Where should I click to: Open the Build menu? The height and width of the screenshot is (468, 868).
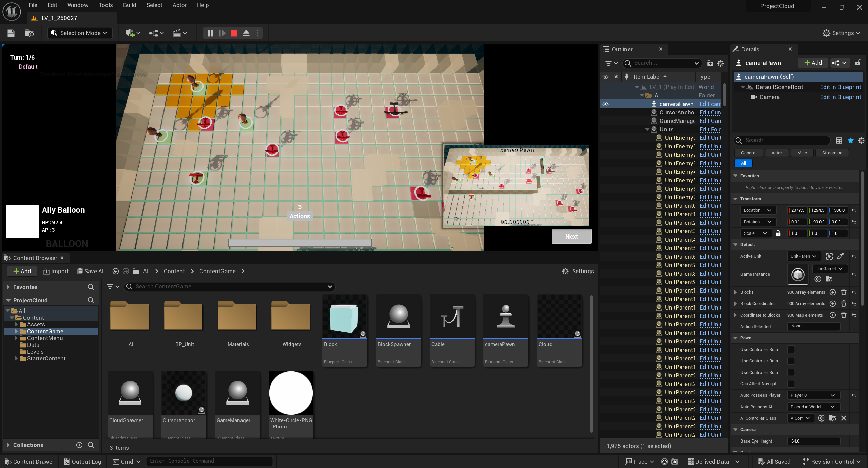(x=129, y=5)
